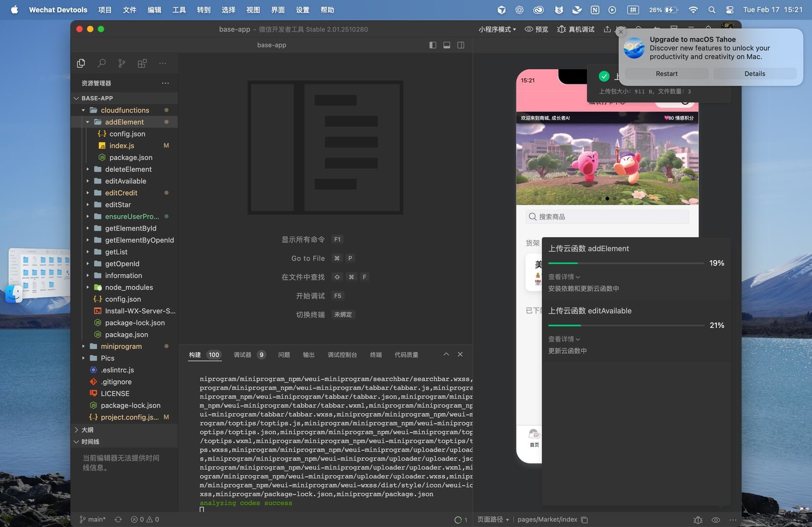This screenshot has width=812, height=527.
Task: Switch to the 终端 tab
Action: (376, 355)
